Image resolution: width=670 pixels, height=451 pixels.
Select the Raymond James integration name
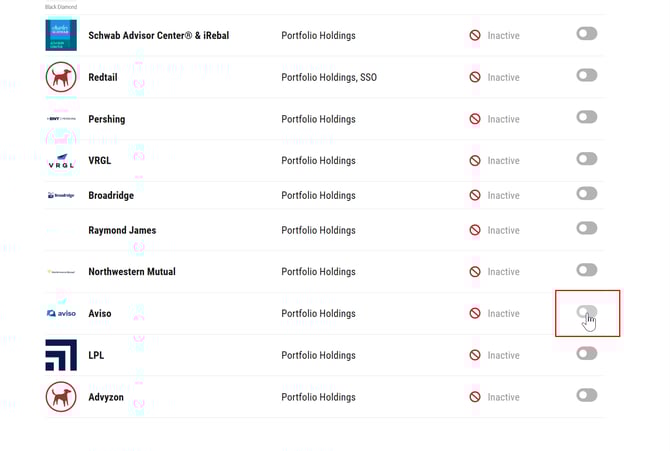(x=122, y=230)
